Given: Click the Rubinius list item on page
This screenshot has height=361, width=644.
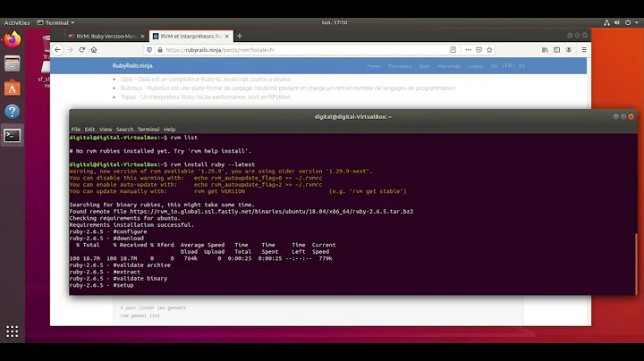Looking at the screenshot, I should point(288,88).
